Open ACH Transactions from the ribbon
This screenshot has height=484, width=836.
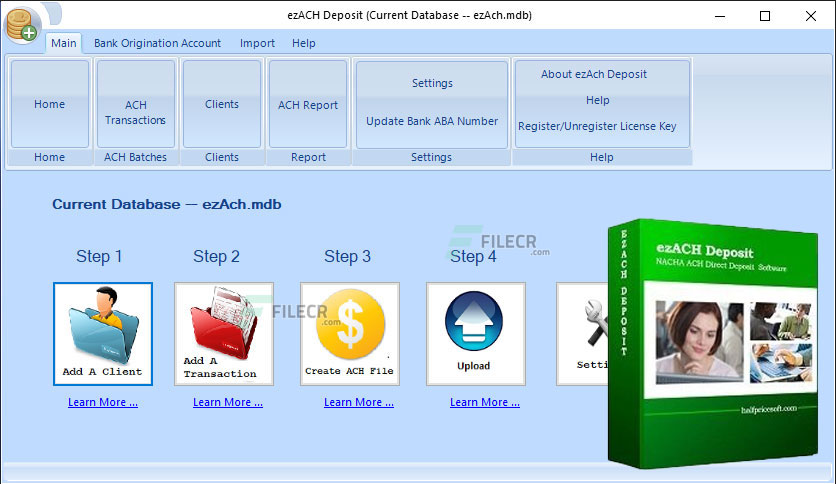pos(135,104)
